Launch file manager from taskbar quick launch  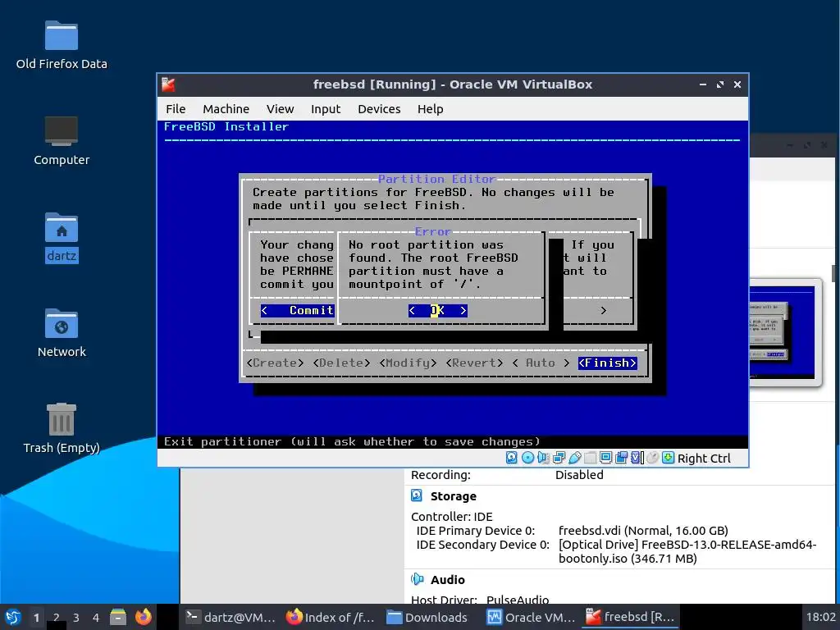tap(118, 617)
